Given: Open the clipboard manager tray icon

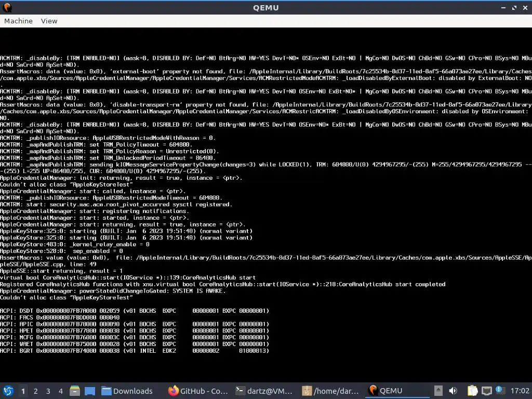Looking at the screenshot, I should click(x=472, y=391).
